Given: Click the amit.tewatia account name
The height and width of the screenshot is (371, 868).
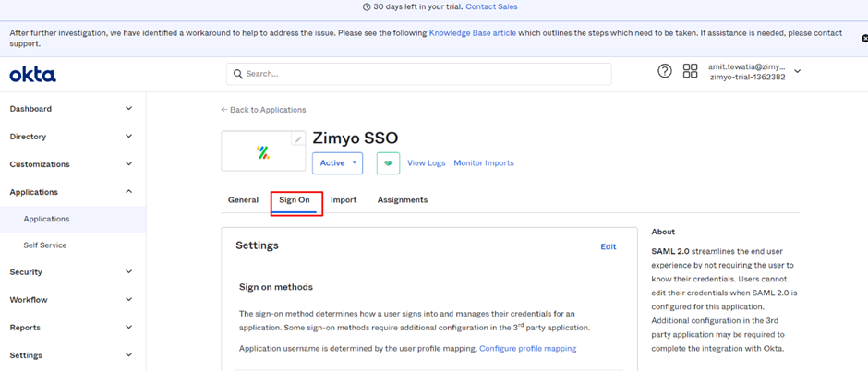Looking at the screenshot, I should point(747,66).
